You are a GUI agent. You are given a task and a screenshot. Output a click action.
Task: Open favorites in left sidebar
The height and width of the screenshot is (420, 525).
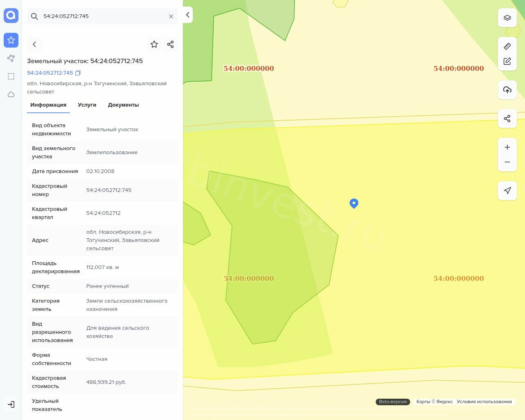coord(11,40)
